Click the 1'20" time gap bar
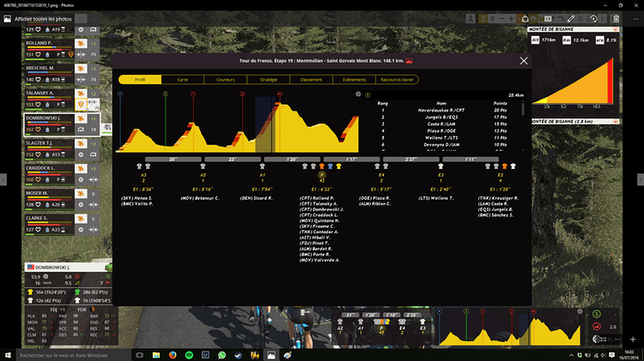Viewport: 644px width, 361px height. click(x=291, y=159)
